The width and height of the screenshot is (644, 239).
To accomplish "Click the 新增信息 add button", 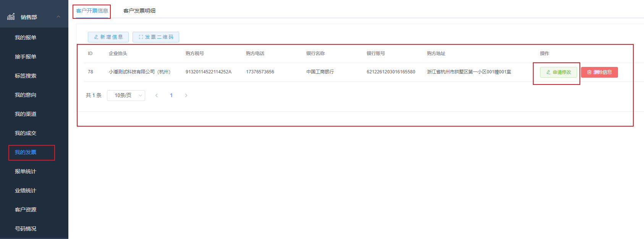I will [108, 37].
